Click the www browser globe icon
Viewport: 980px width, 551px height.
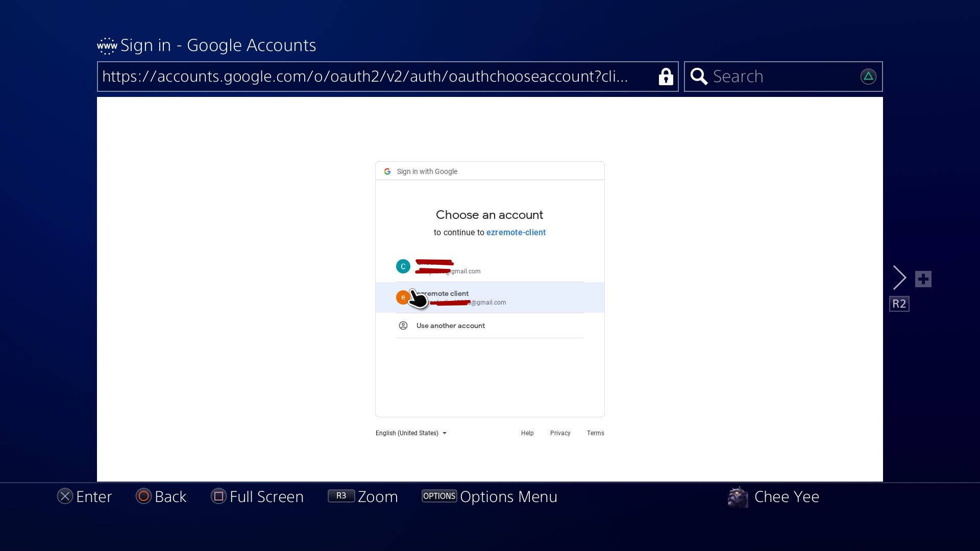coord(107,46)
